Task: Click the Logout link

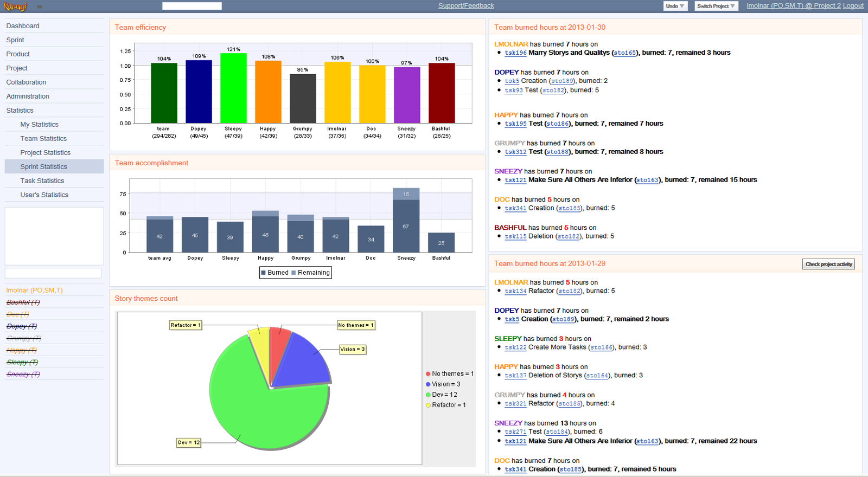Action: [853, 6]
